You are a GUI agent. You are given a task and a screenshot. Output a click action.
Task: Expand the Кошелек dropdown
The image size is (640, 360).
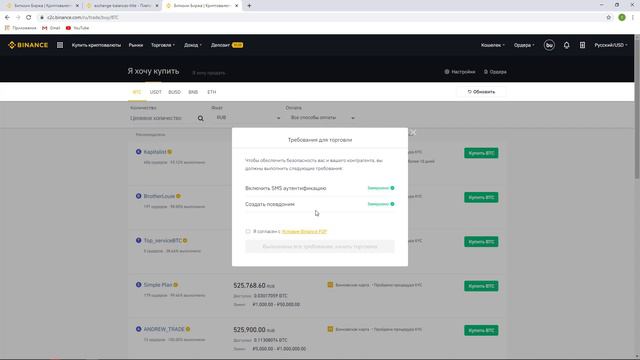coord(493,45)
